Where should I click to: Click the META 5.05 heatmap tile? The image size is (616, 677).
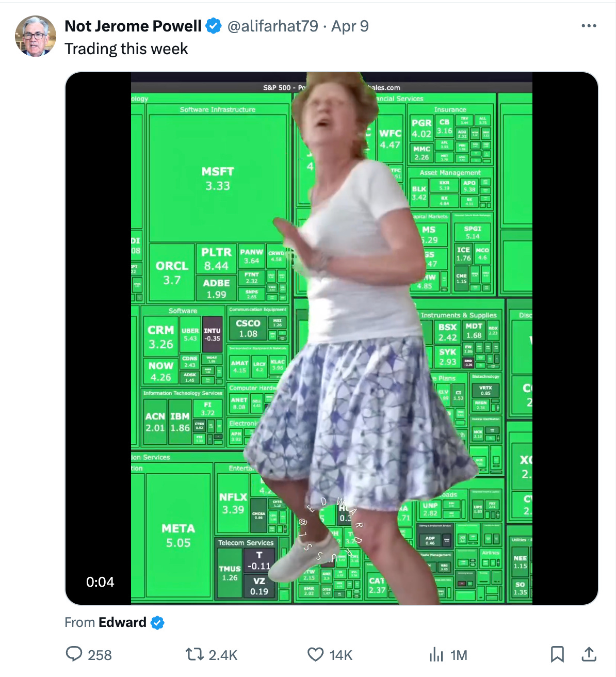178,535
